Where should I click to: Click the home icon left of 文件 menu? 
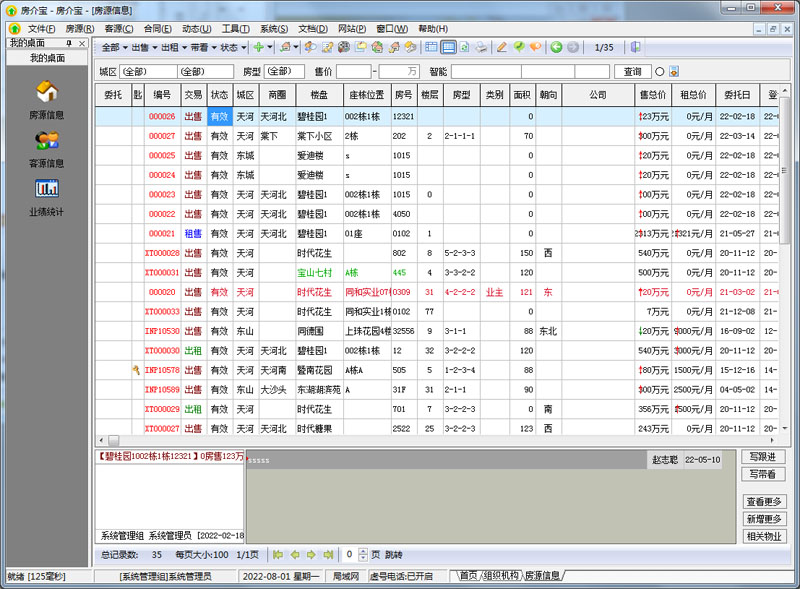pyautogui.click(x=14, y=29)
